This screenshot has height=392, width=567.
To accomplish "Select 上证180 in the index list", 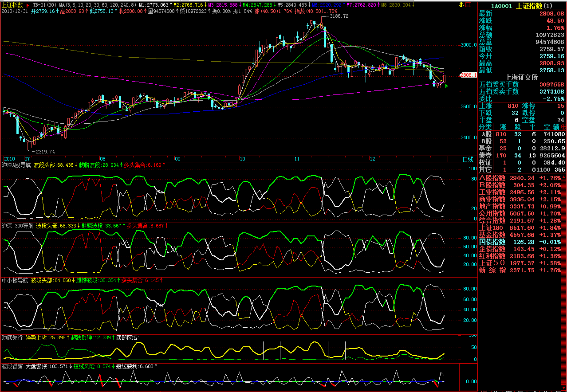I will click(x=519, y=228).
